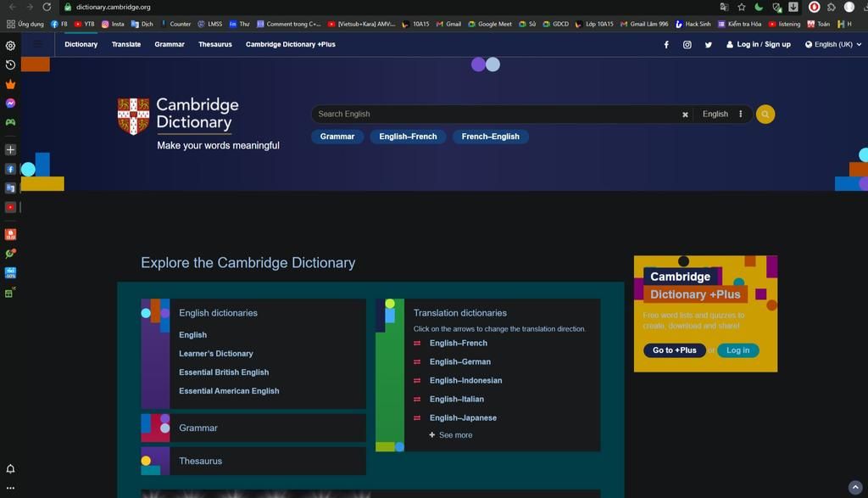
Task: Open the Thesaurus section card
Action: (253, 461)
